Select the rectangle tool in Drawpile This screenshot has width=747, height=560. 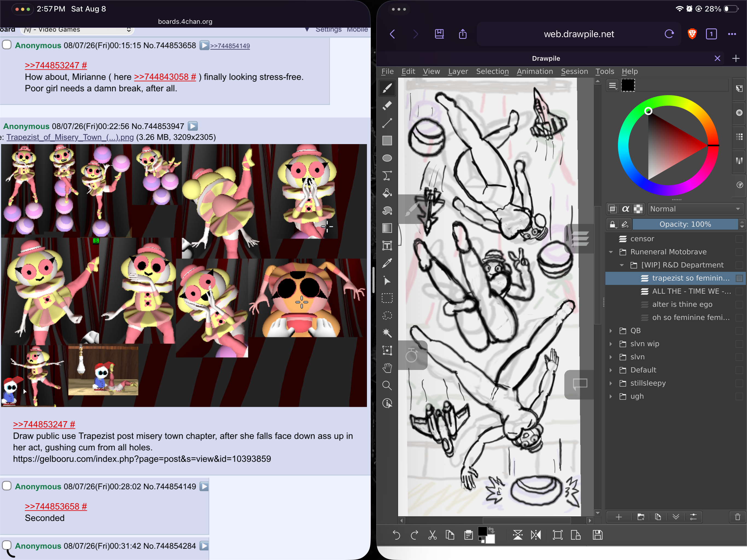click(387, 141)
